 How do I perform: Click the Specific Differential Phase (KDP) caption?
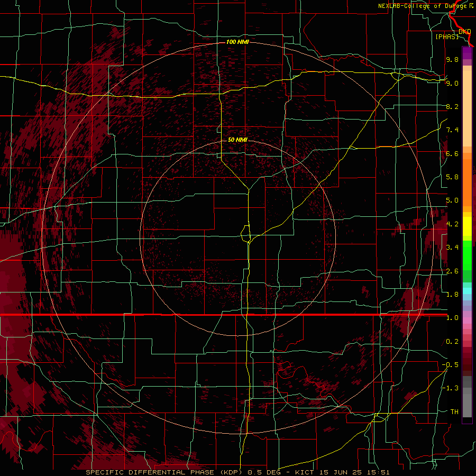point(164,472)
